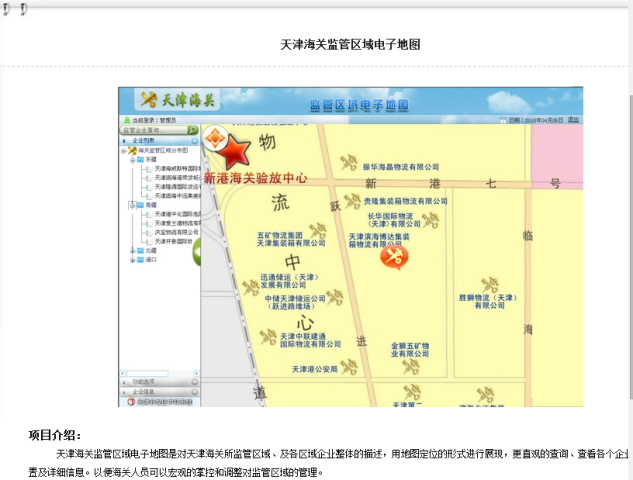The width and height of the screenshot is (633, 480).
Task: Click the 天津海关监管区域电子地图 page title
Action: coord(350,44)
